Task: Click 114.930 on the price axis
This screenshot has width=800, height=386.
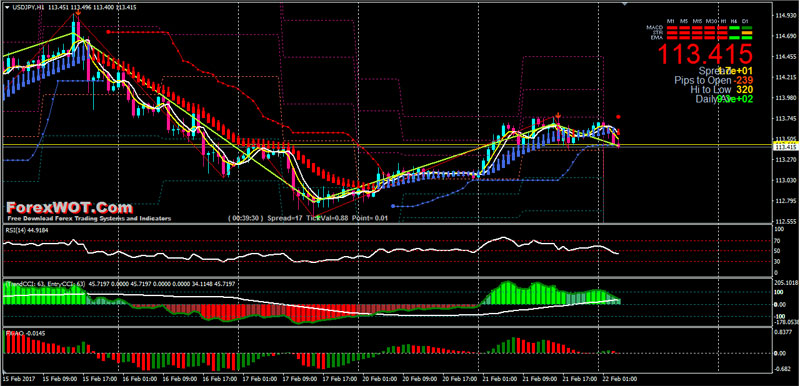Action: (785, 16)
